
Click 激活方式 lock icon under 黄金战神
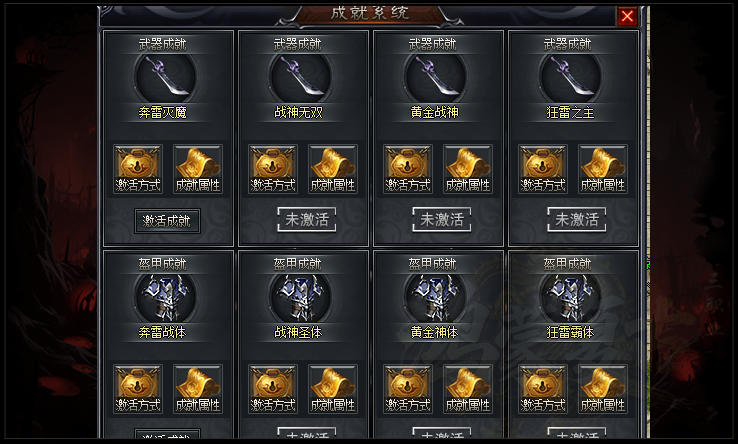tap(408, 169)
